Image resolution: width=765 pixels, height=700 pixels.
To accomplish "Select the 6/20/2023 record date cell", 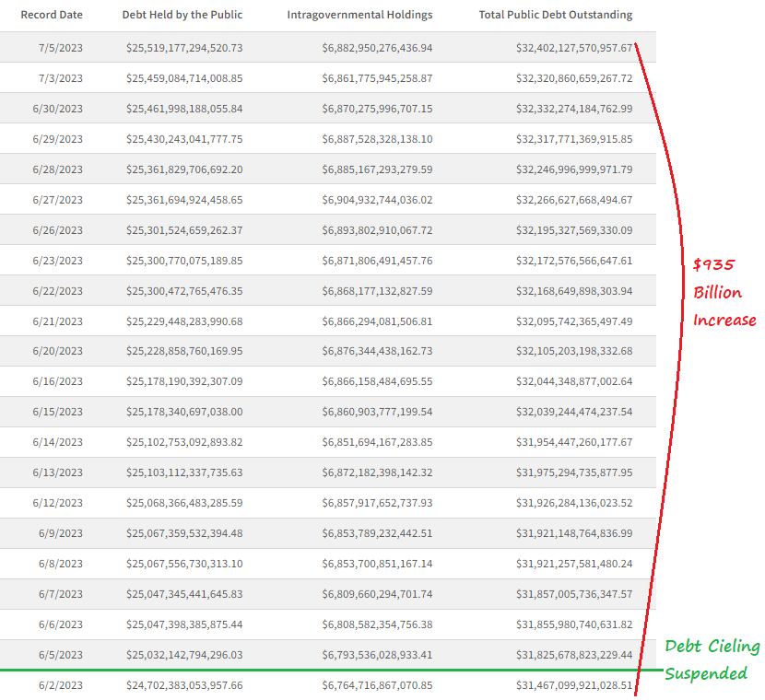I will tap(57, 351).
